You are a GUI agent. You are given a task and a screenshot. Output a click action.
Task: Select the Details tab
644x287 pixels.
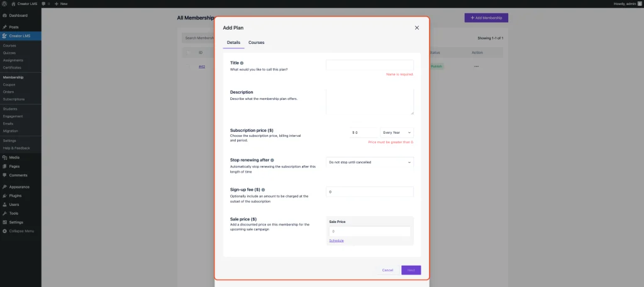tap(233, 42)
